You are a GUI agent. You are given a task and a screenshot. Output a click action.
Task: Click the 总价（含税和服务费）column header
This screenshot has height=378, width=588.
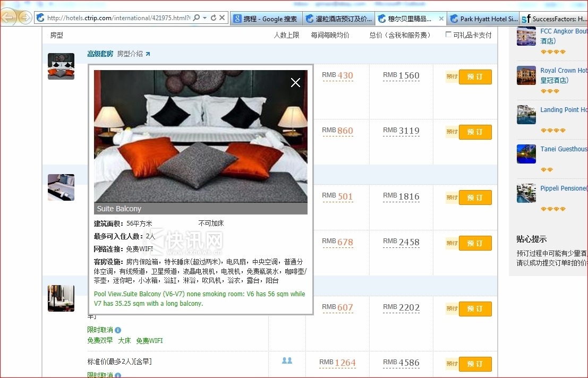point(400,35)
